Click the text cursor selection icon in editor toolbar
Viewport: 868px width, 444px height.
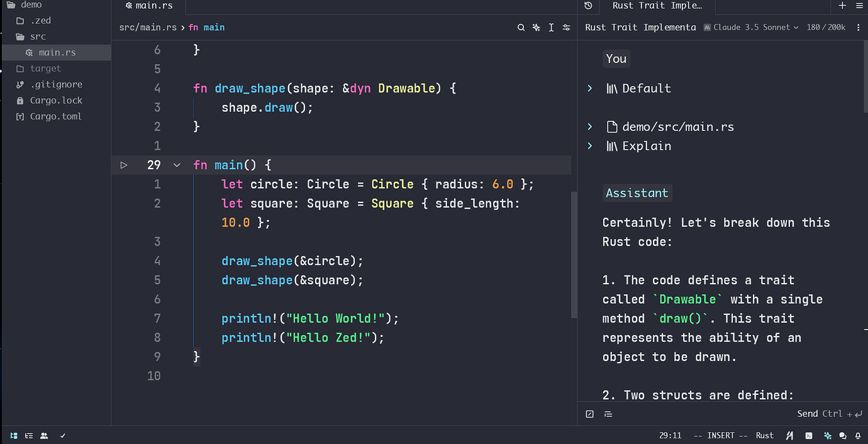click(x=551, y=28)
